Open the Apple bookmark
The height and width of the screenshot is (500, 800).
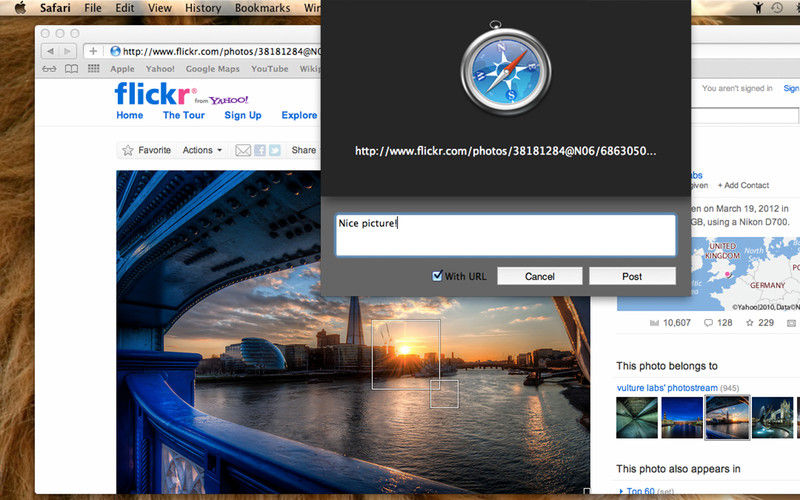click(122, 69)
